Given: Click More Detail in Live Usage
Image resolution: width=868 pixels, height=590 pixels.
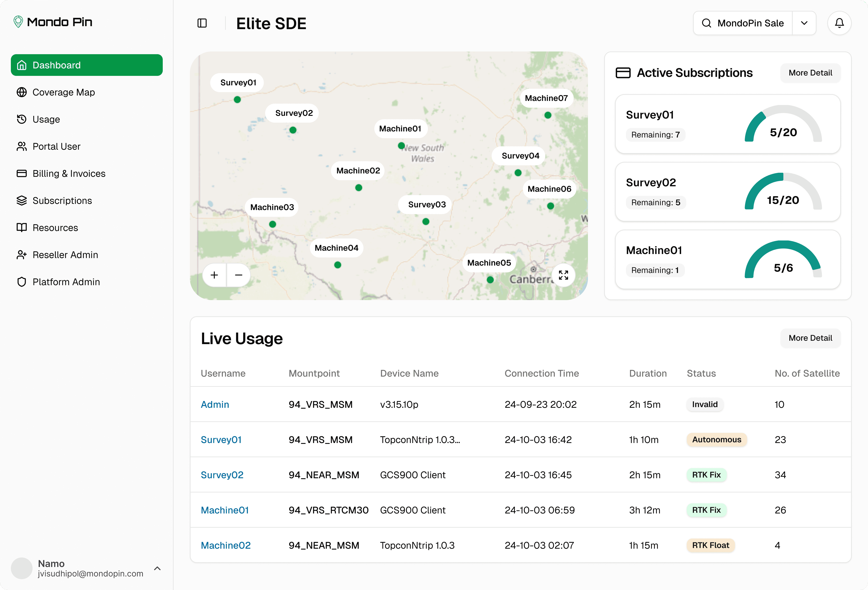Looking at the screenshot, I should (810, 338).
